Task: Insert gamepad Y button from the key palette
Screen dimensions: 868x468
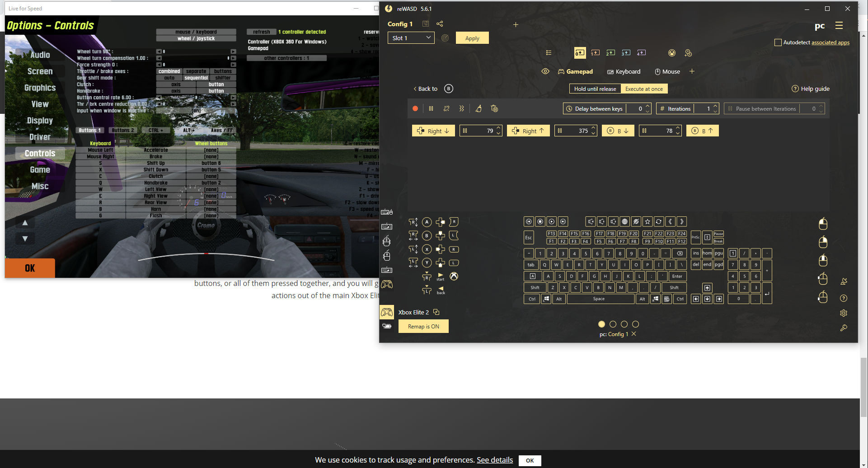Action: tap(427, 262)
